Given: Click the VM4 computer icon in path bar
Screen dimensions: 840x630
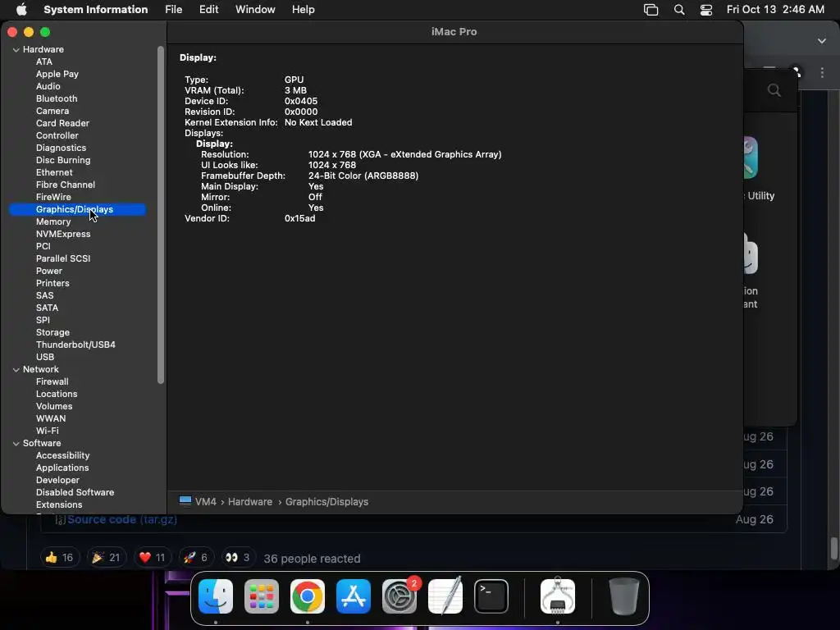Looking at the screenshot, I should pyautogui.click(x=185, y=501).
